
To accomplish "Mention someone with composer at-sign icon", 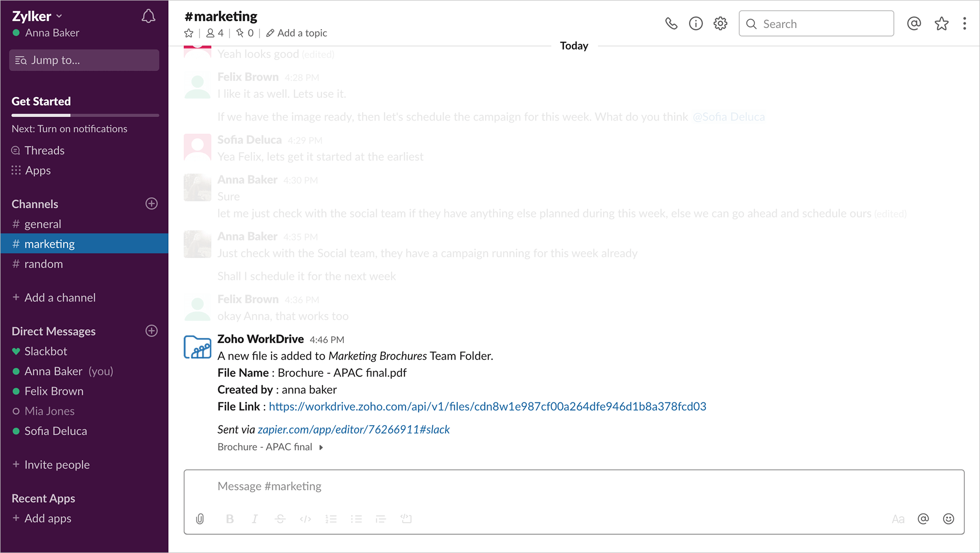I will coord(923,519).
